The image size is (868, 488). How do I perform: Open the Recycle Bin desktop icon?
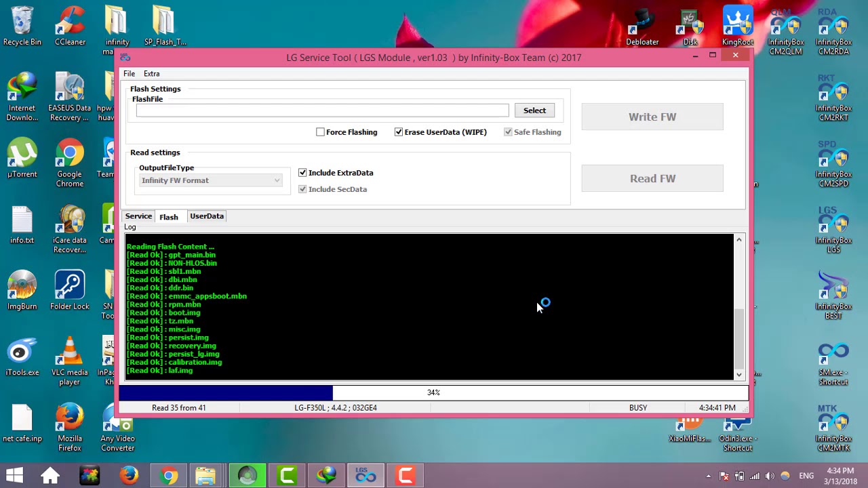tap(22, 26)
